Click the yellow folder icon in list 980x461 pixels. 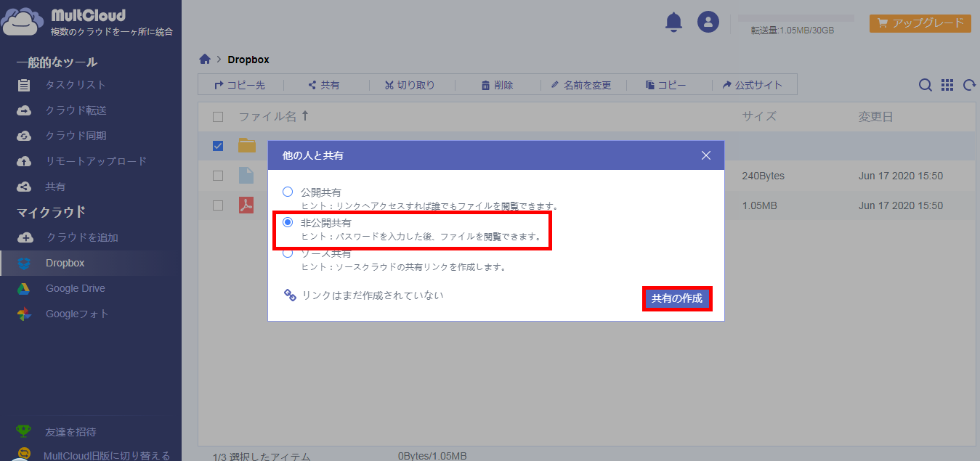[247, 145]
